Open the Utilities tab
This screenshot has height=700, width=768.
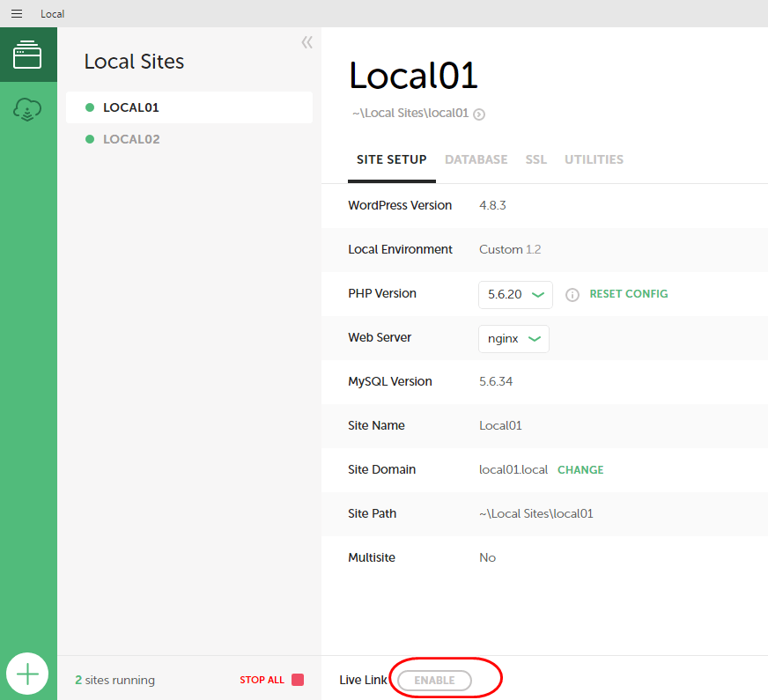coord(594,159)
